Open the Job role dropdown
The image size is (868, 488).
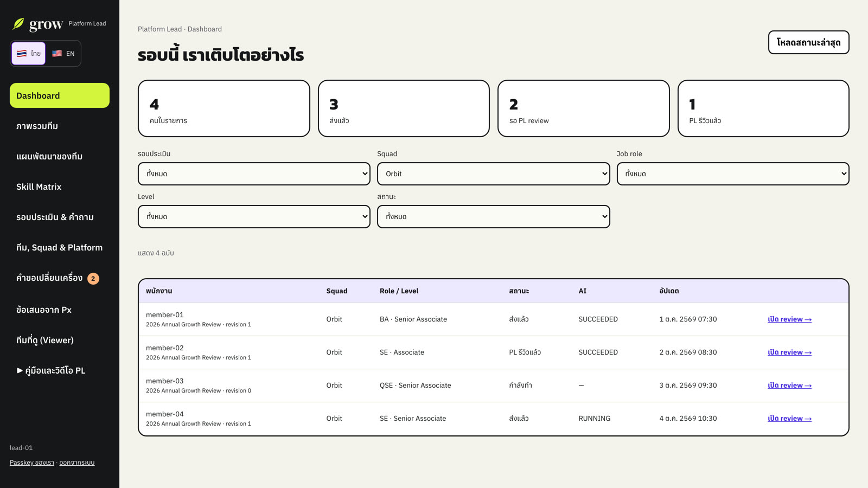pos(733,174)
